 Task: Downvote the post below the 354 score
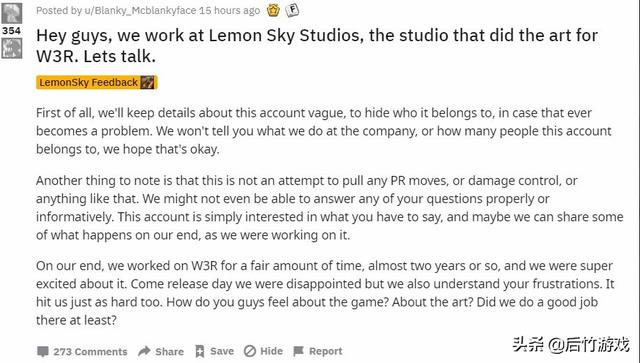click(x=11, y=49)
